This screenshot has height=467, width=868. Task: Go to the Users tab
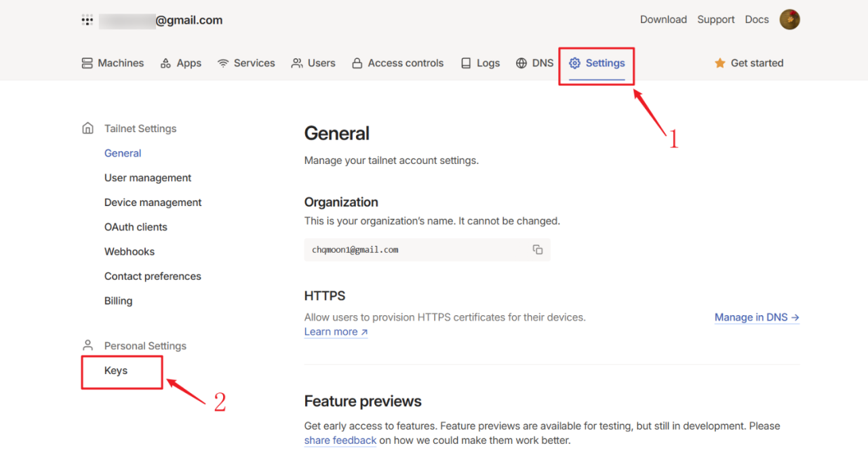[313, 63]
